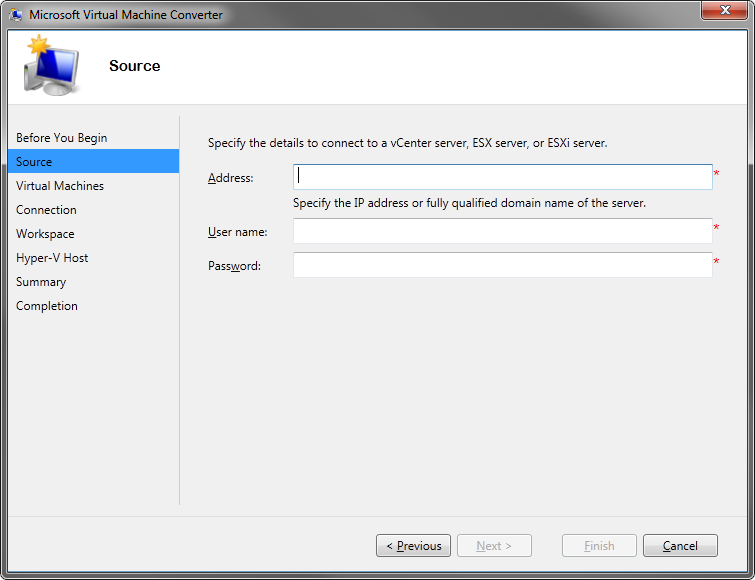Viewport: 755px width, 580px height.
Task: Click the red asterisk next to User name
Action: point(716,227)
